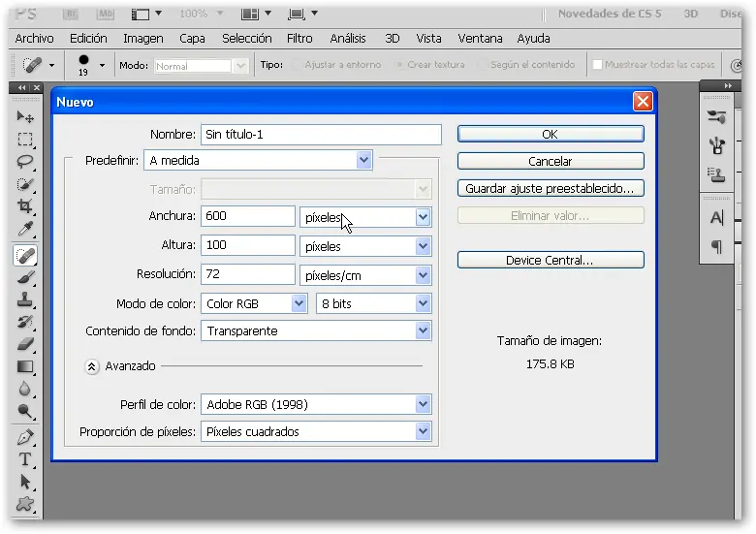Open the Ayuda menu
756x534 pixels.
[x=533, y=38]
